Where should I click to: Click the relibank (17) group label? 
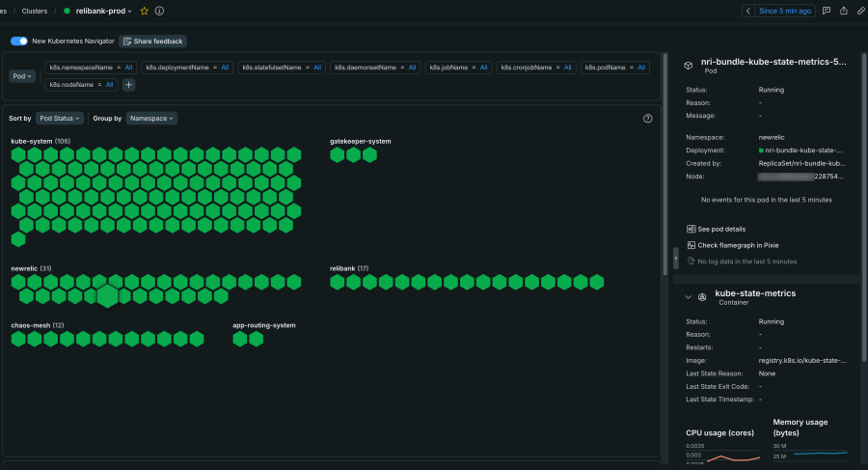point(349,268)
